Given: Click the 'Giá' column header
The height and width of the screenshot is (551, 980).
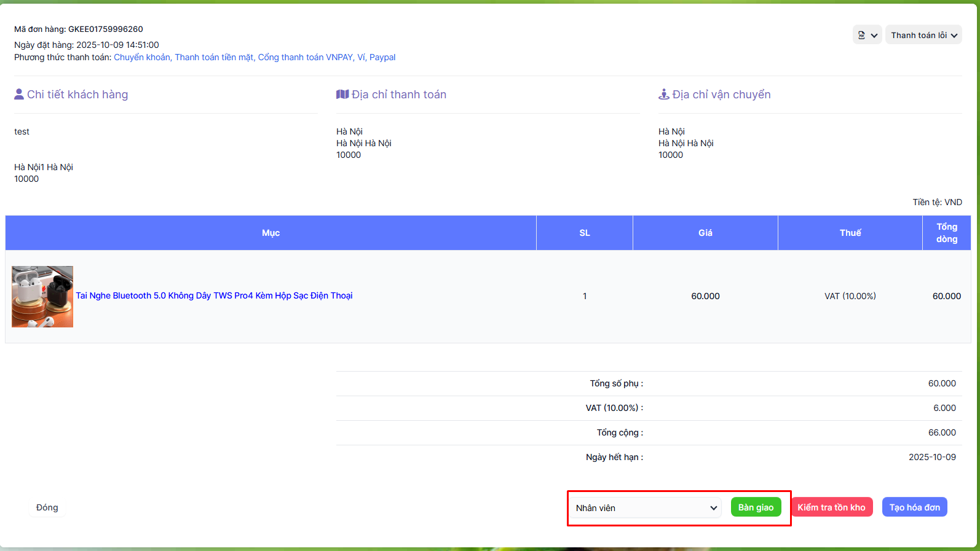Looking at the screenshot, I should click(x=705, y=233).
